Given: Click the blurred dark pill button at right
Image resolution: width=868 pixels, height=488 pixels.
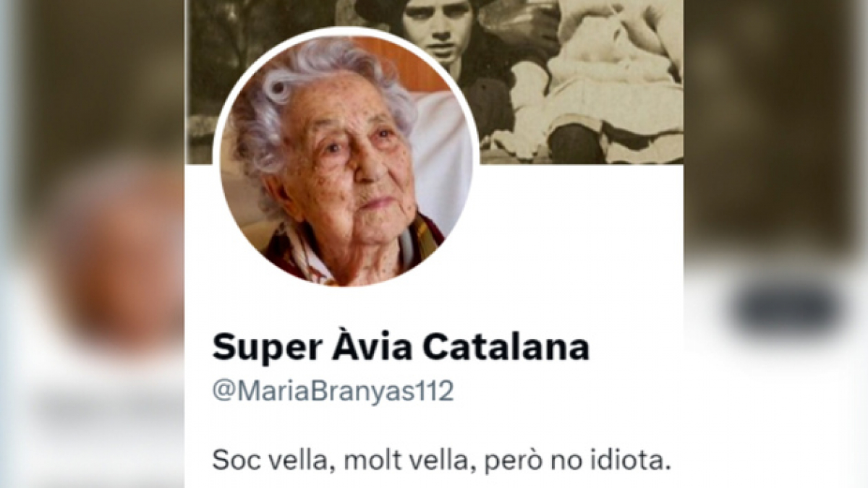Looking at the screenshot, I should click(x=786, y=309).
